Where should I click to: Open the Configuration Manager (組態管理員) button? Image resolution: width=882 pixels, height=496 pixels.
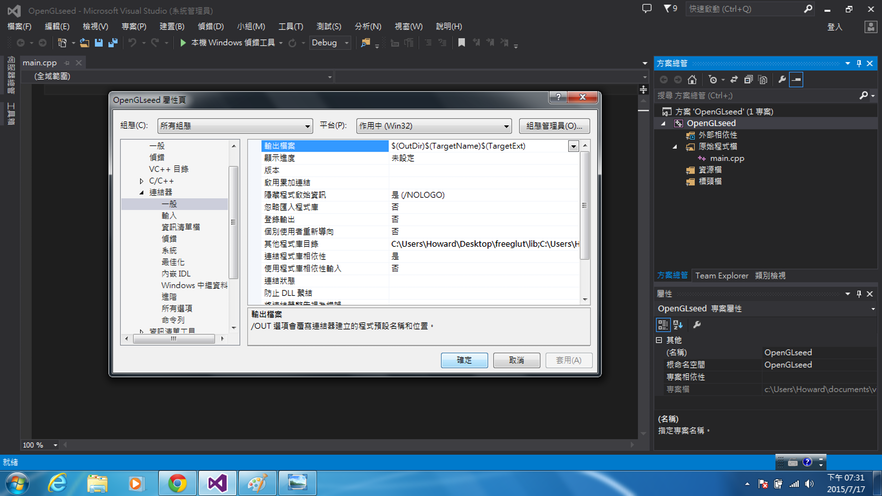click(x=554, y=126)
